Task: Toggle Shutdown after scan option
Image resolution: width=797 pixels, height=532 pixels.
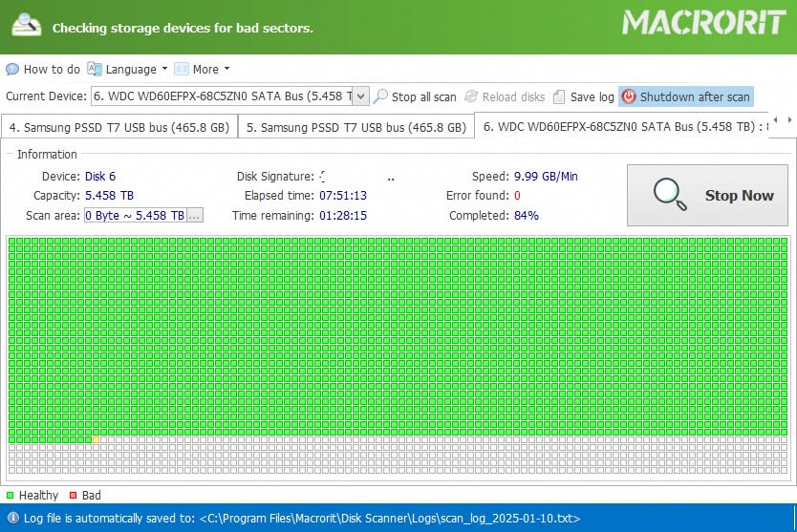Action: (686, 96)
